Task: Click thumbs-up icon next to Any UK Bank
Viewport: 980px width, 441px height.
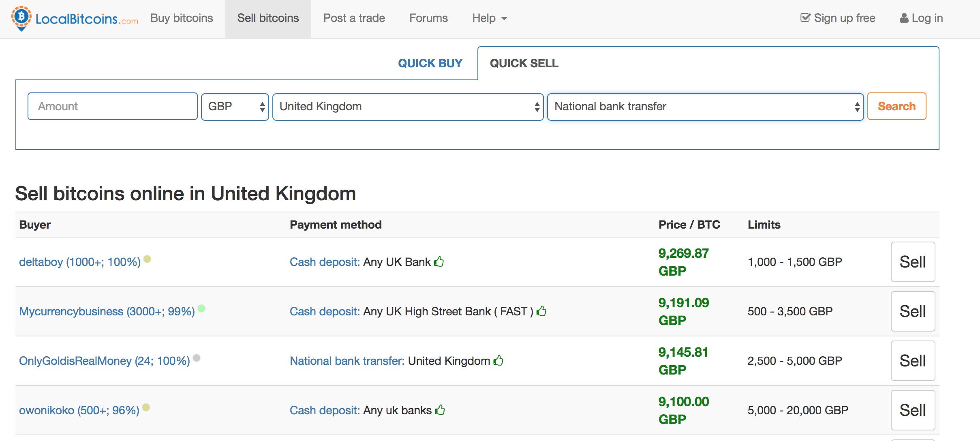Action: point(439,262)
